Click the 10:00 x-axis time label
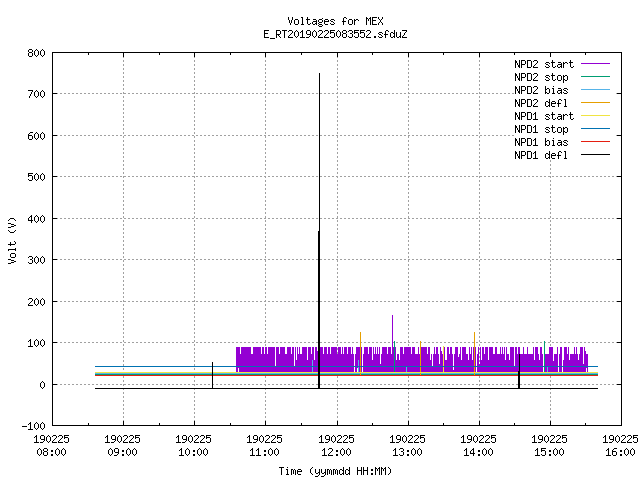Viewport: 640px width, 480px height. click(x=193, y=452)
